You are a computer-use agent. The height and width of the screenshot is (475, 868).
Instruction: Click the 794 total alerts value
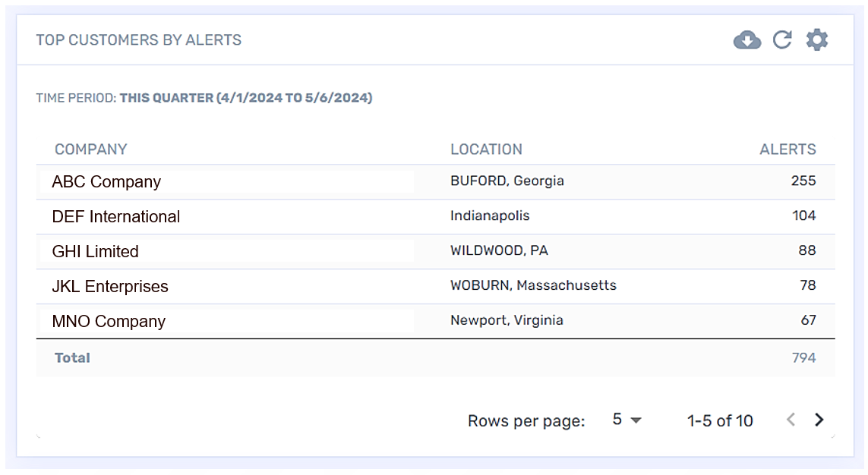point(803,357)
